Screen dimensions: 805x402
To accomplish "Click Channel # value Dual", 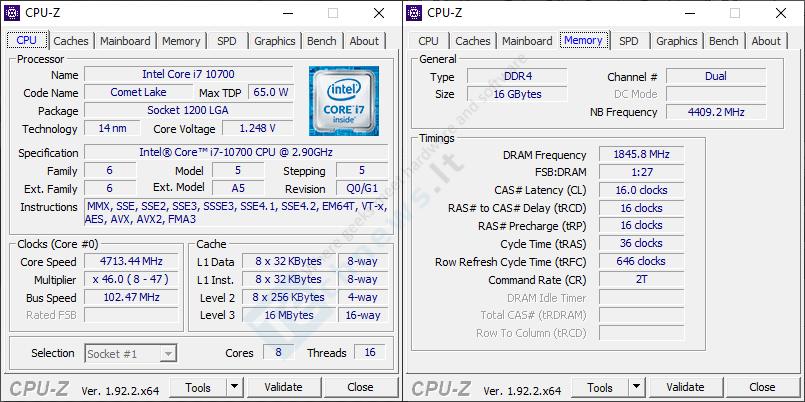I will (716, 76).
